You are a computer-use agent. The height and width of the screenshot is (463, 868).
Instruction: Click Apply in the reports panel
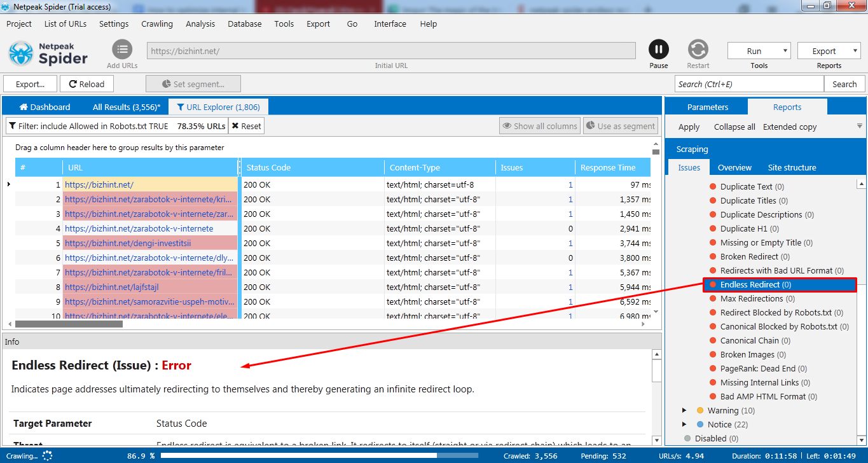(x=689, y=127)
